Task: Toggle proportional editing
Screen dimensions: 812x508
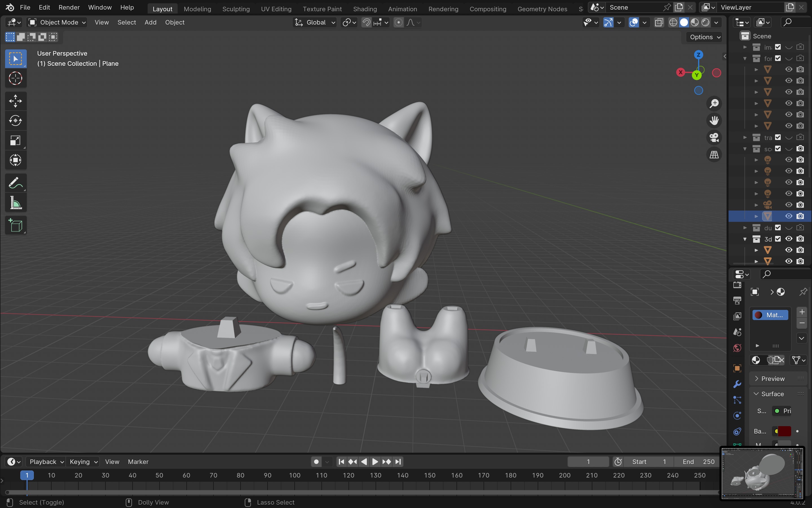Action: (398, 23)
